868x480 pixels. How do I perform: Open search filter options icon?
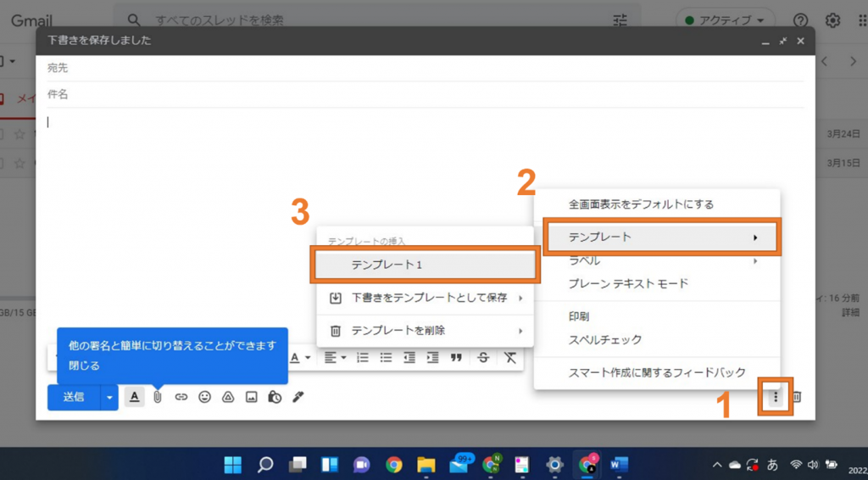pyautogui.click(x=620, y=20)
